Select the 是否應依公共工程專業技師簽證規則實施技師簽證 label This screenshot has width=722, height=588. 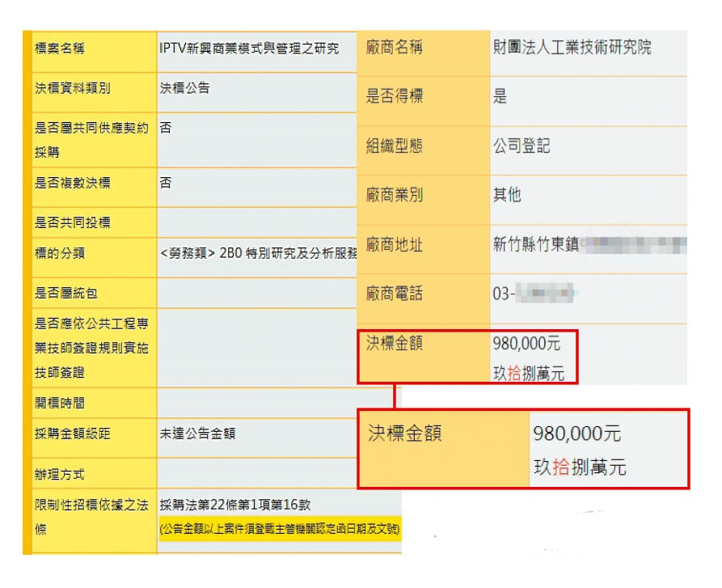tap(91, 348)
